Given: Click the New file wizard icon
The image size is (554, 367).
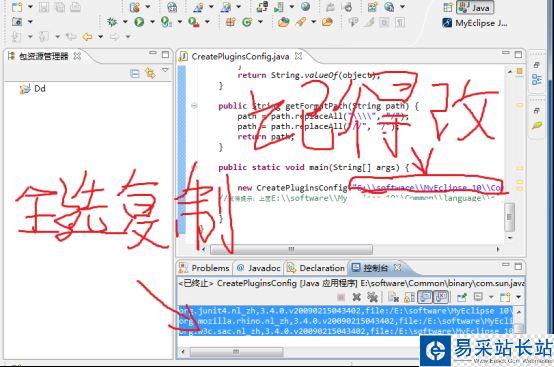Looking at the screenshot, I should (17, 7).
